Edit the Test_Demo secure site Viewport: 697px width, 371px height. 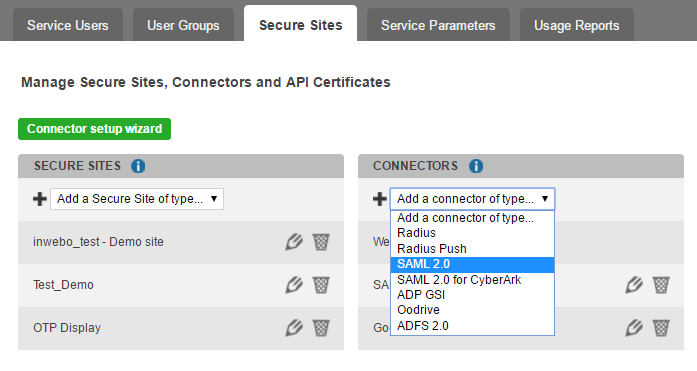pyautogui.click(x=294, y=285)
